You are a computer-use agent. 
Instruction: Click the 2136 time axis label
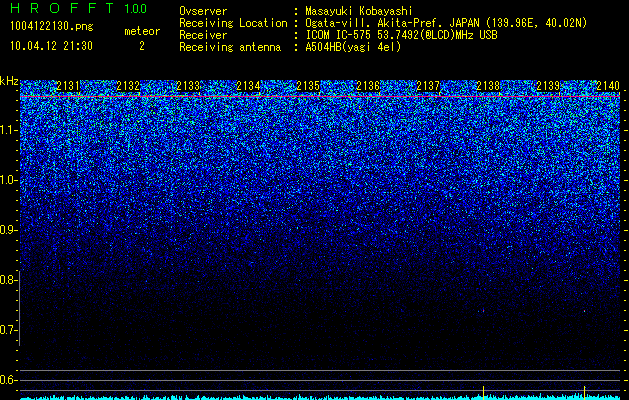tap(368, 86)
